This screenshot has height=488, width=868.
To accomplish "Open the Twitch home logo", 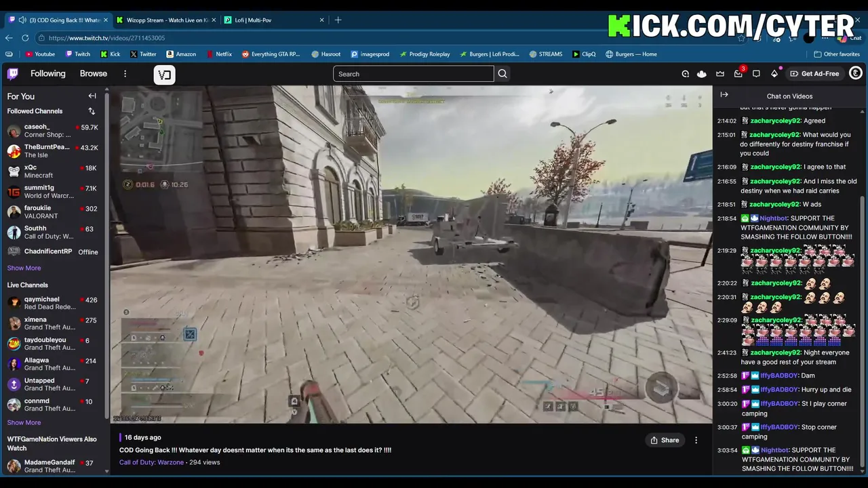I will (13, 74).
